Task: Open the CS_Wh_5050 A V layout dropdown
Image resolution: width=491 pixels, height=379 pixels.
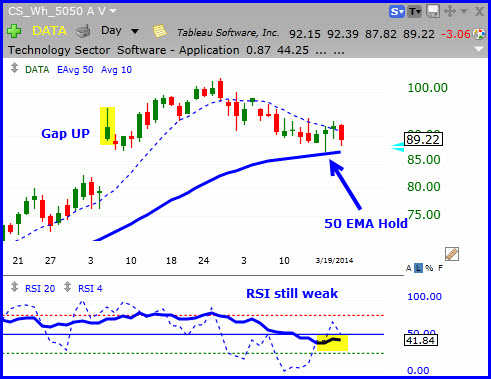Action: point(113,11)
